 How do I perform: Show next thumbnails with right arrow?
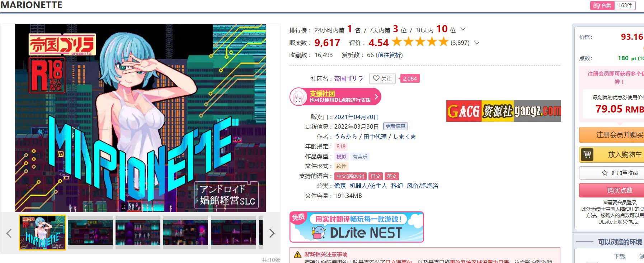272,233
